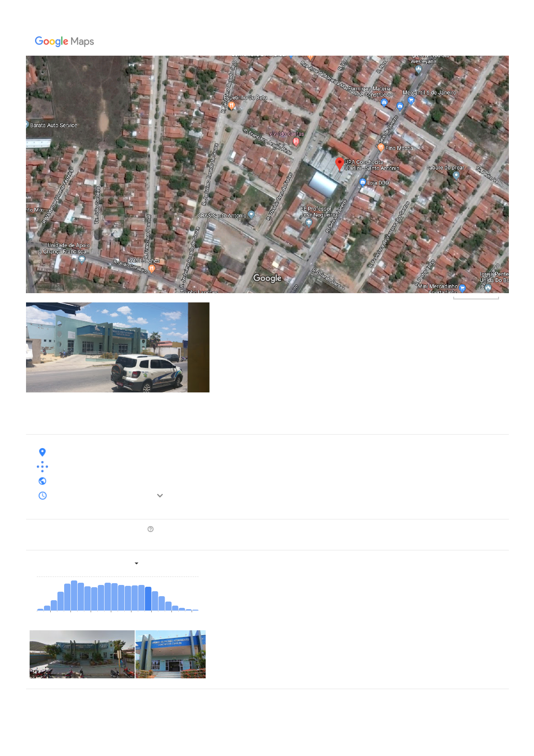Screen dimensions: 534x756
Task: Click the globe website icon
Action: [x=43, y=481]
